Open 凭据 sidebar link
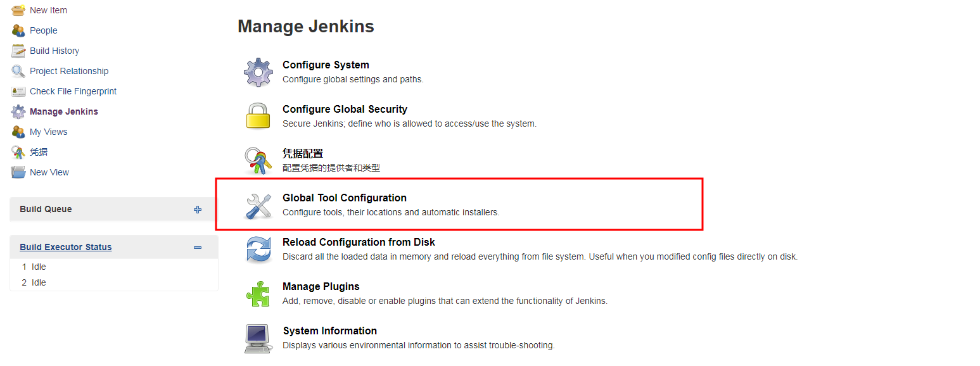The width and height of the screenshot is (980, 366). click(x=39, y=152)
